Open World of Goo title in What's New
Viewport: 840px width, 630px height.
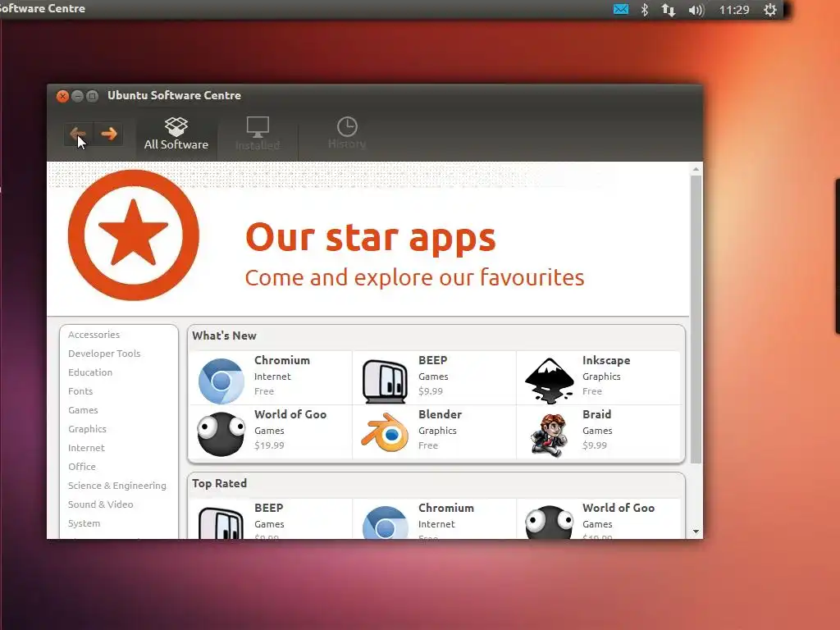tap(290, 414)
